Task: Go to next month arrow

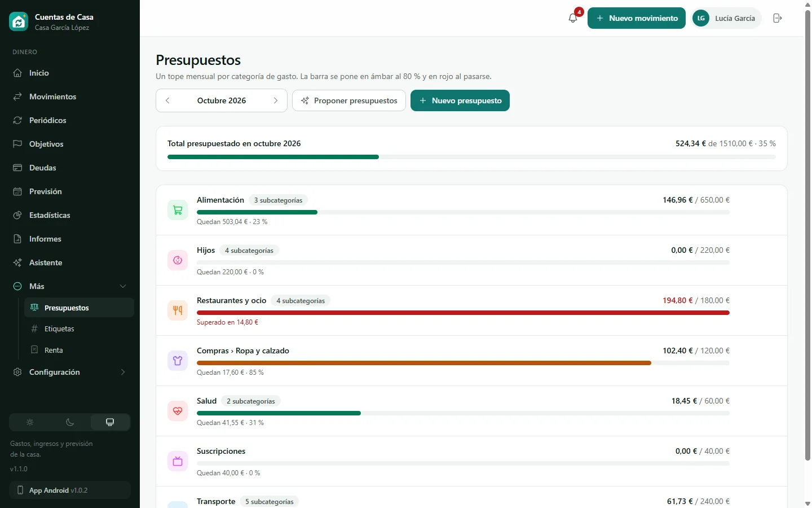Action: 276,100
